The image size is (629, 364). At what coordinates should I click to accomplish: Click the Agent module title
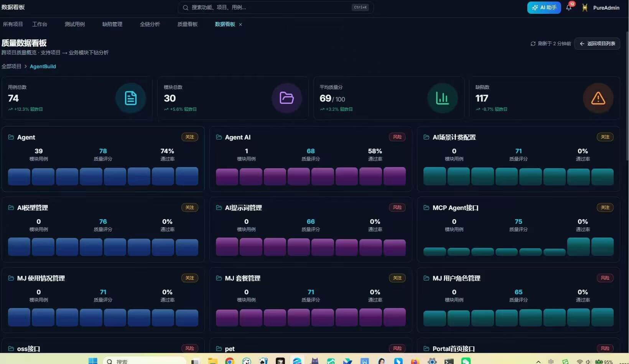pyautogui.click(x=26, y=137)
